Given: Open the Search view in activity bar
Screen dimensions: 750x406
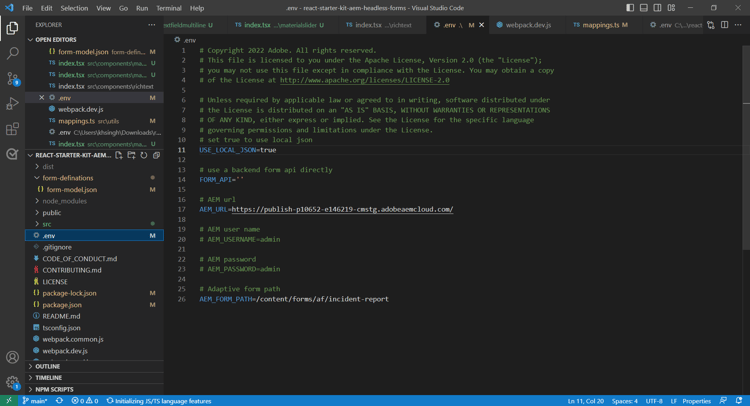Looking at the screenshot, I should (x=12, y=53).
